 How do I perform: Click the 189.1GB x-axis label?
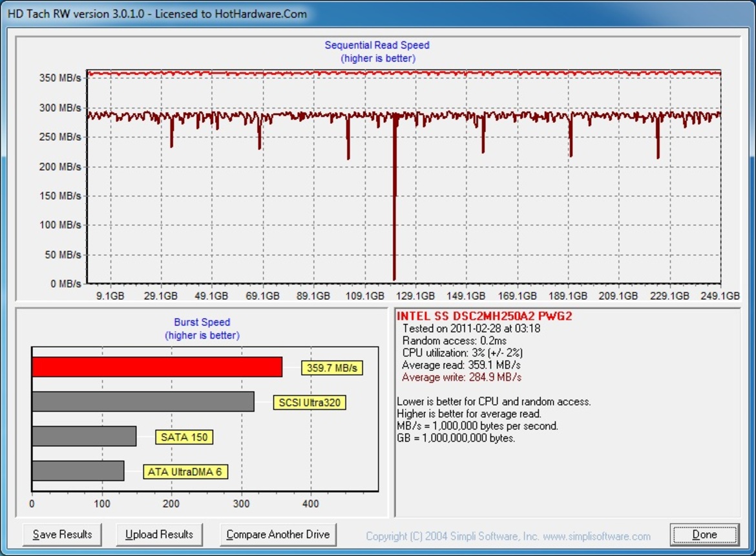tap(567, 295)
